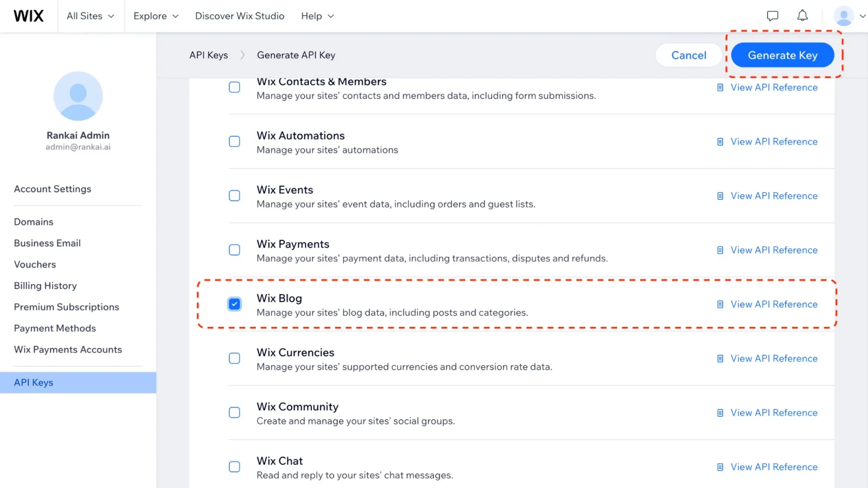Click document icon beside Wix Events reference

(720, 196)
